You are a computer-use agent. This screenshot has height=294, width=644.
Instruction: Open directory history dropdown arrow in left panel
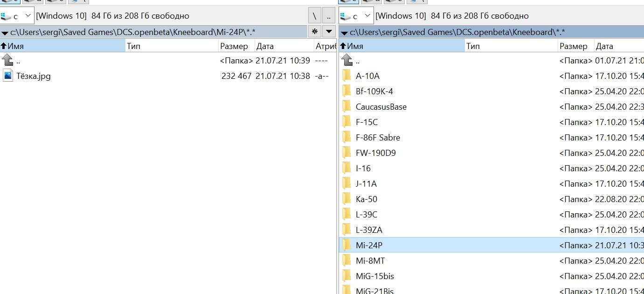(329, 32)
